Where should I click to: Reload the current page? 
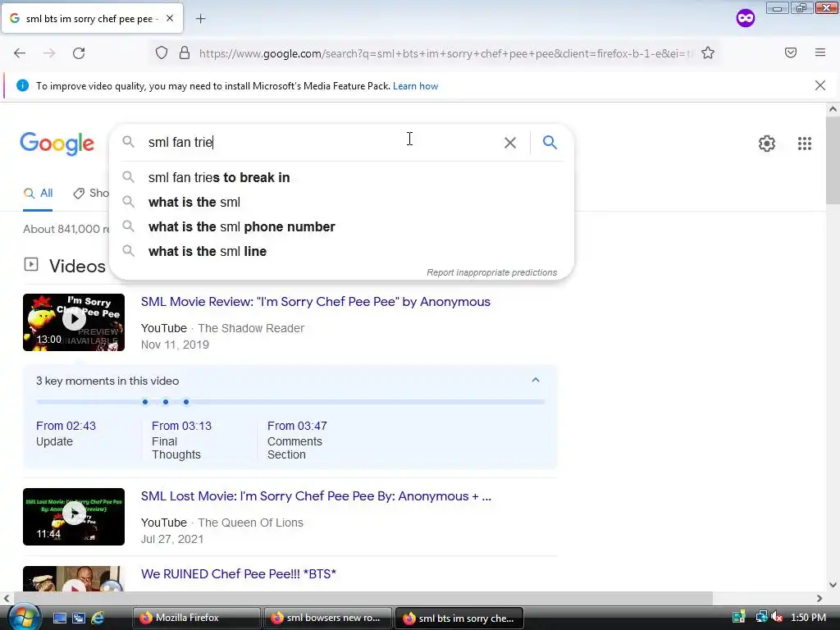point(79,53)
